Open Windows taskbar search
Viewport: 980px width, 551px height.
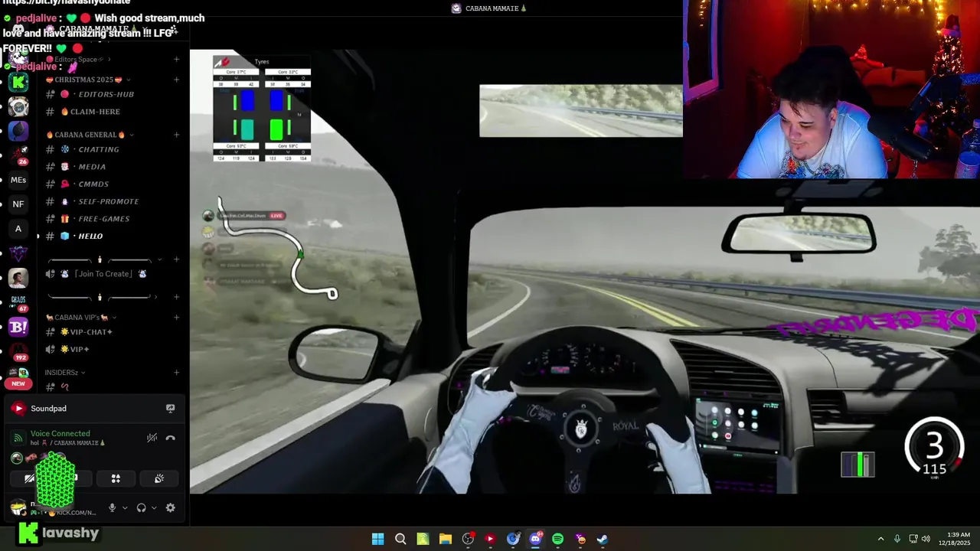(x=400, y=539)
